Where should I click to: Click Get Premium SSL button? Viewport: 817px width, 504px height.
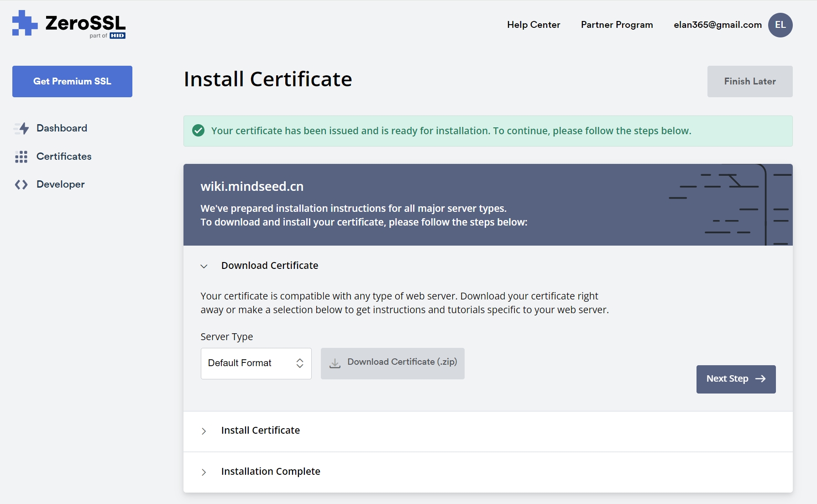[72, 81]
